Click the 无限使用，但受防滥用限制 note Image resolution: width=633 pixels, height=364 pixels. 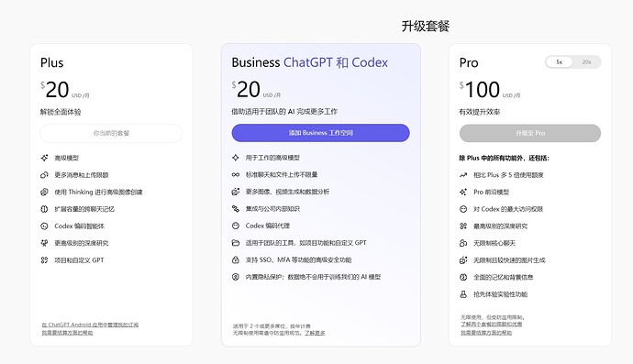pyautogui.click(x=493, y=317)
